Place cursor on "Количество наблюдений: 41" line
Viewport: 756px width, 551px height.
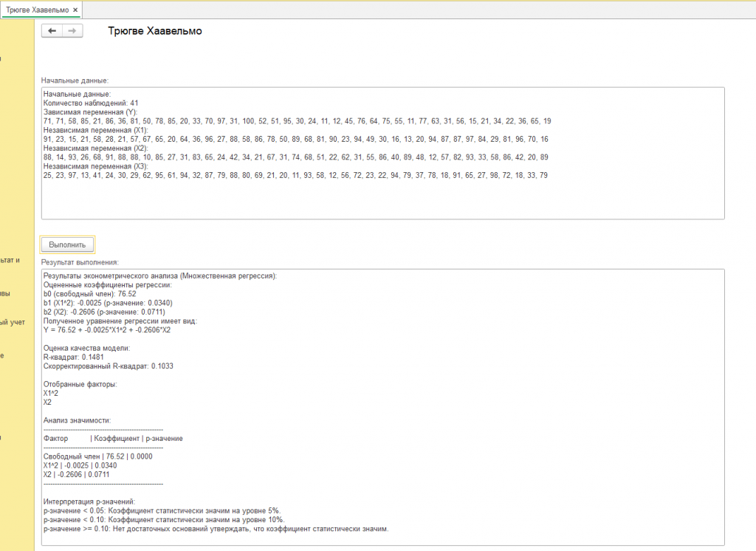click(91, 103)
